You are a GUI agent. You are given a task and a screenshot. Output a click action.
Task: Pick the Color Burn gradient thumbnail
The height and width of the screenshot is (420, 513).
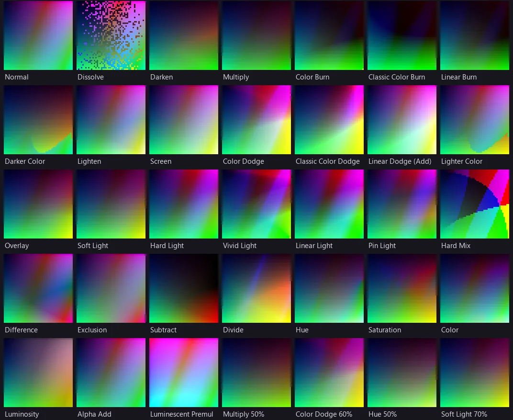329,35
